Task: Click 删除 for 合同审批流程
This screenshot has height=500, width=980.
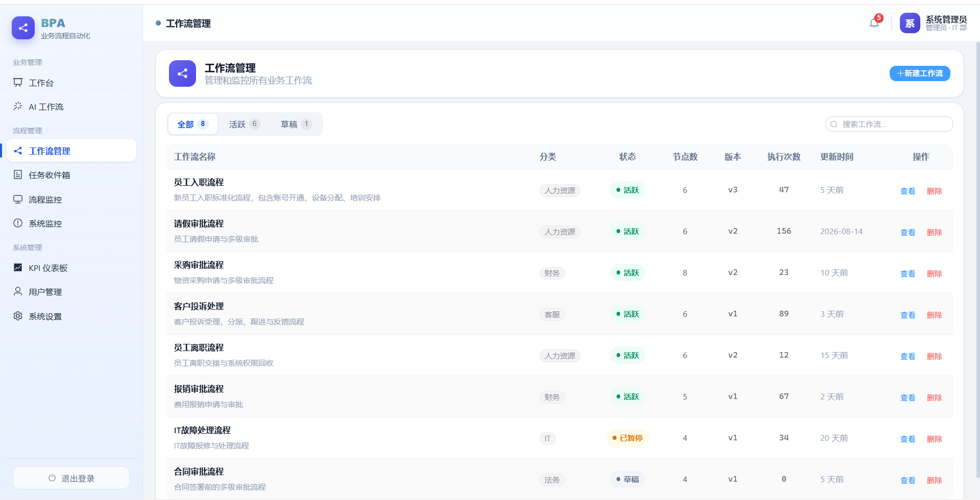Action: click(x=935, y=480)
